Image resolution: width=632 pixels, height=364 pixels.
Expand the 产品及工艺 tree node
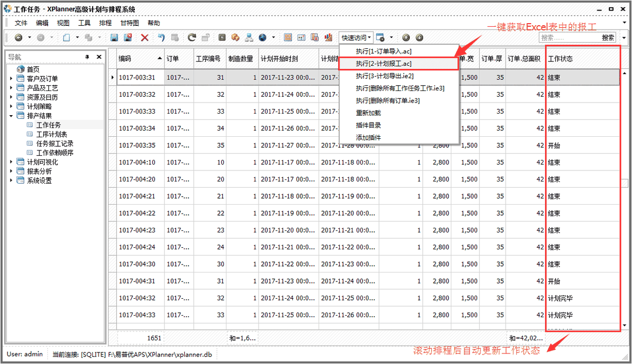point(11,88)
